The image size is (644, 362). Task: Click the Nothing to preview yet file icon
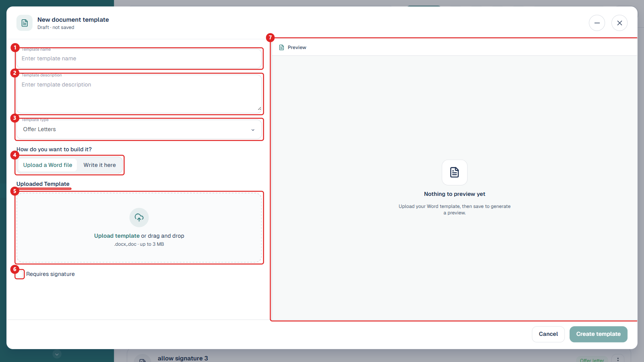(454, 173)
